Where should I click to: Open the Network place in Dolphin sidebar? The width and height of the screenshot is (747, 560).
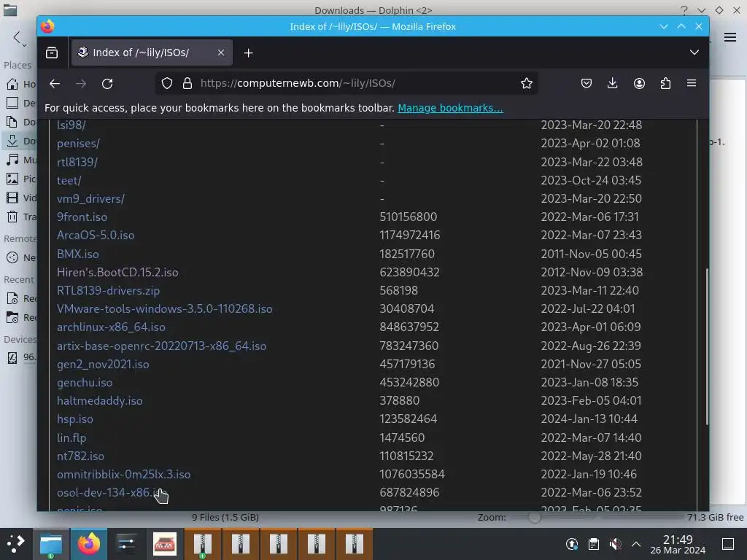[x=20, y=257]
